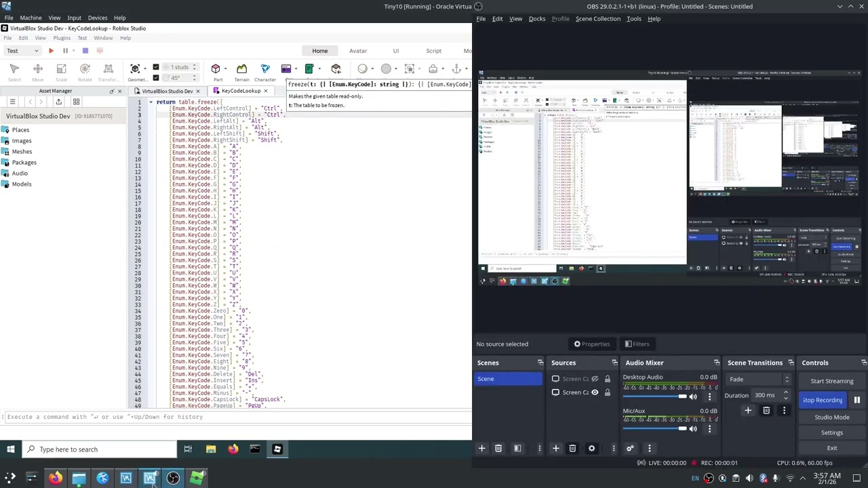Open Desktop Audio options three-dot menu
This screenshot has height=488, width=868.
coord(710,396)
